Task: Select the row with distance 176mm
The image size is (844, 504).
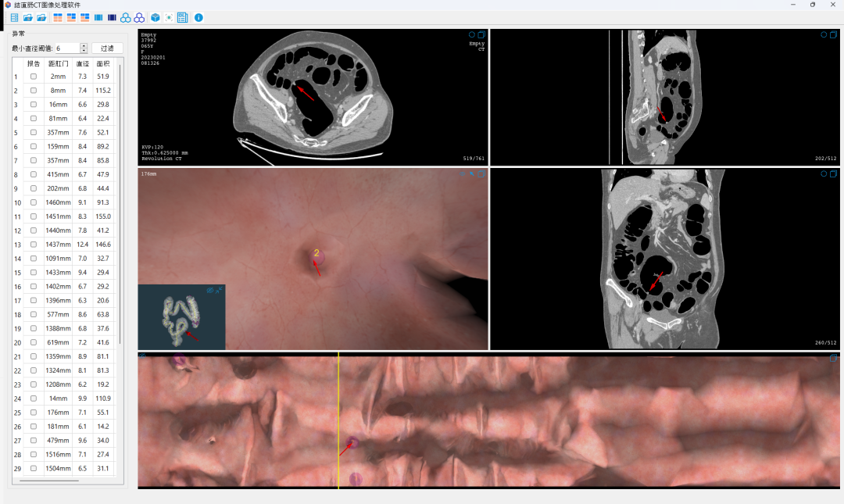Action: (63, 413)
